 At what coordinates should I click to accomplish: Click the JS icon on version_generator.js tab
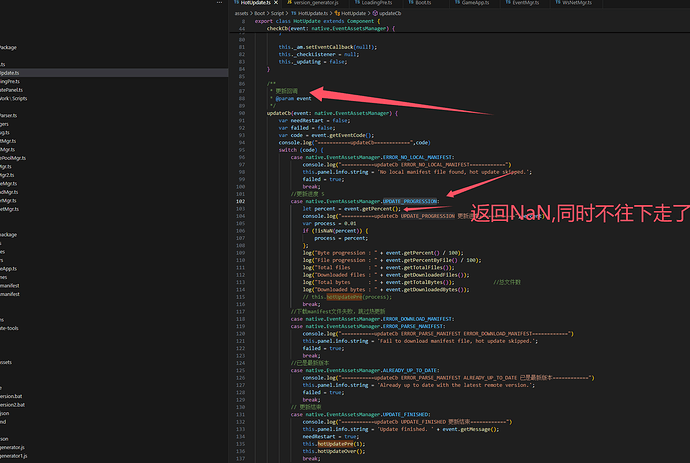point(290,2)
